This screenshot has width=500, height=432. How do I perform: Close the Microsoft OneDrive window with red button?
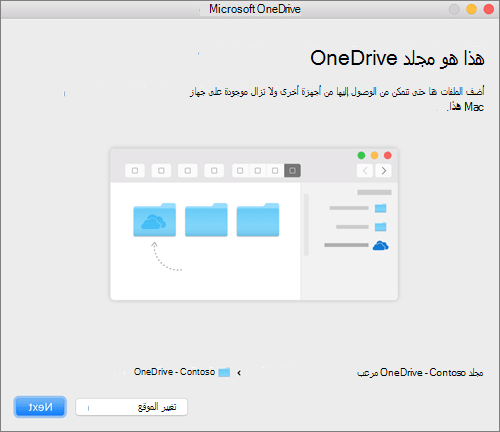(x=488, y=9)
